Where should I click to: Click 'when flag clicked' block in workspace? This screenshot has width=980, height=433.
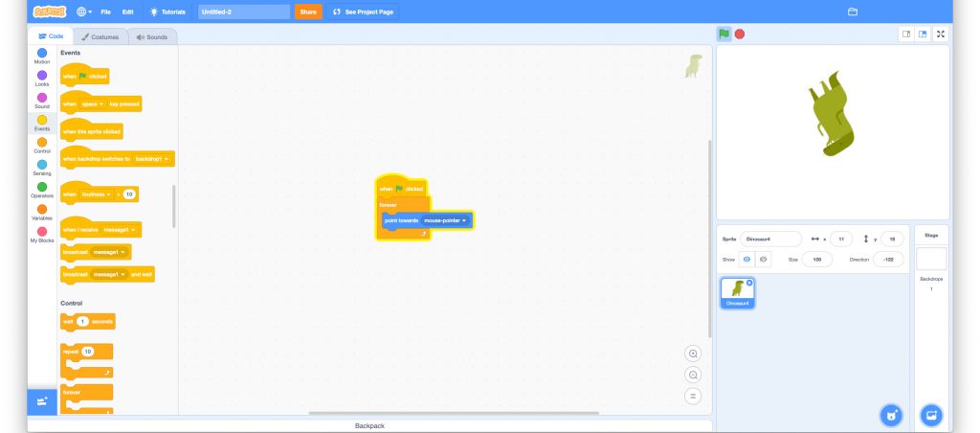coord(401,188)
